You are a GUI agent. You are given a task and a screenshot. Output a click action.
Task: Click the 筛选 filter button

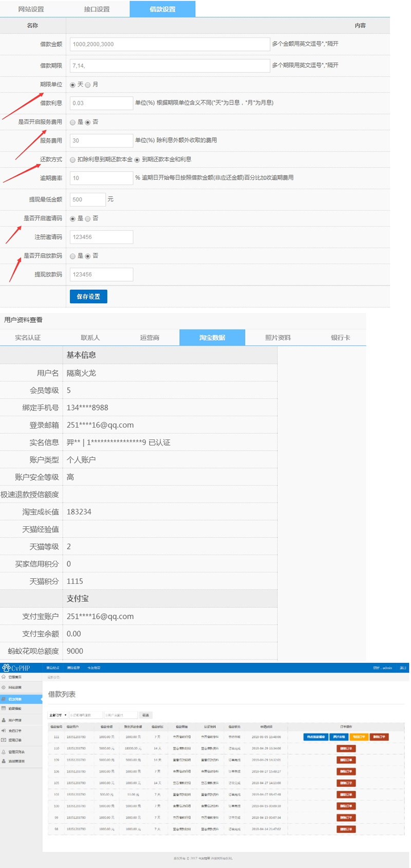(x=146, y=715)
